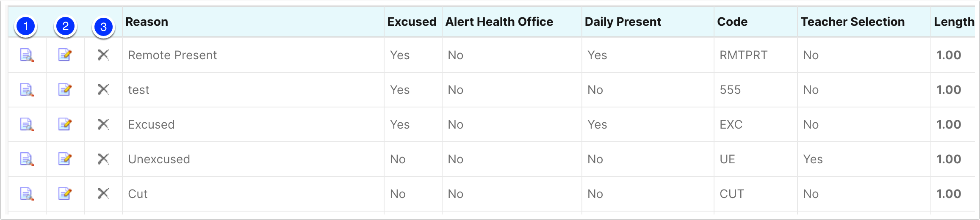Edit the Cut reason entry
Screen dimensions: 980x220
coord(65,194)
